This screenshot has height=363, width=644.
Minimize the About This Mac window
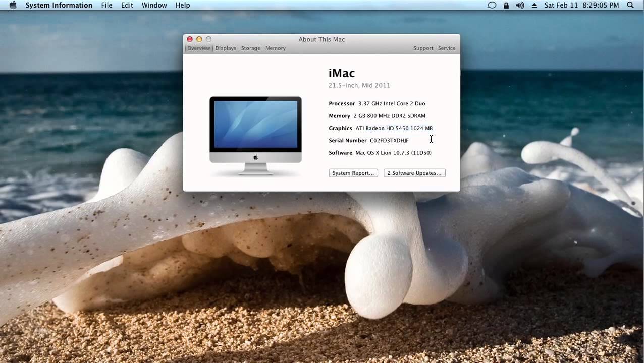click(199, 39)
